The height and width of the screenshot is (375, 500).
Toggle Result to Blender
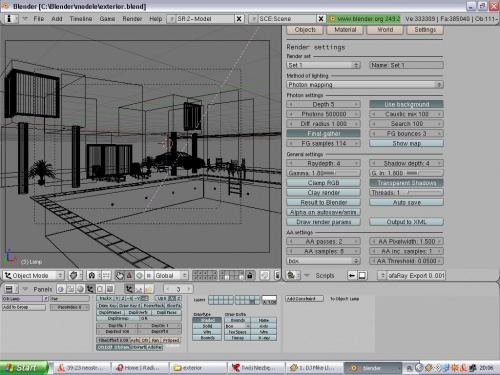coord(323,202)
